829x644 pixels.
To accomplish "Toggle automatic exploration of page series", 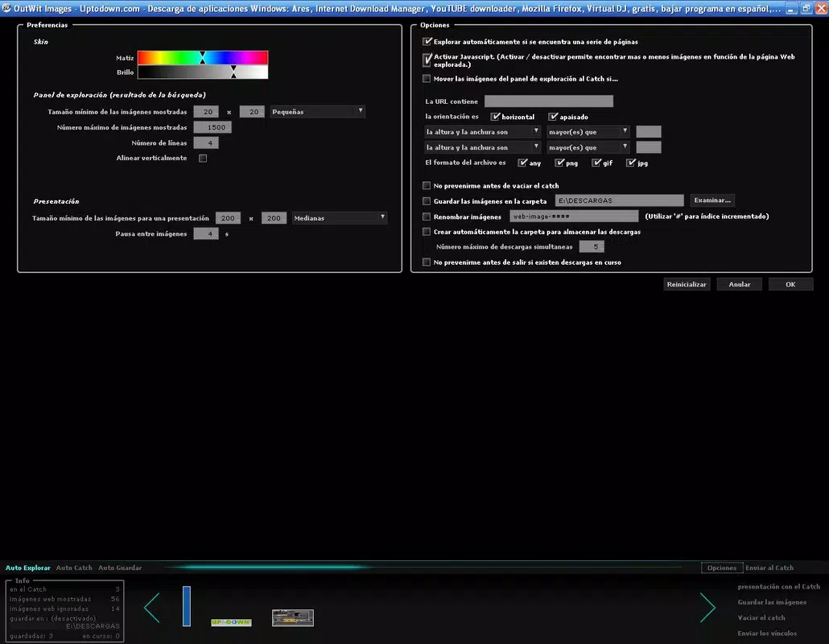I will pyautogui.click(x=427, y=41).
